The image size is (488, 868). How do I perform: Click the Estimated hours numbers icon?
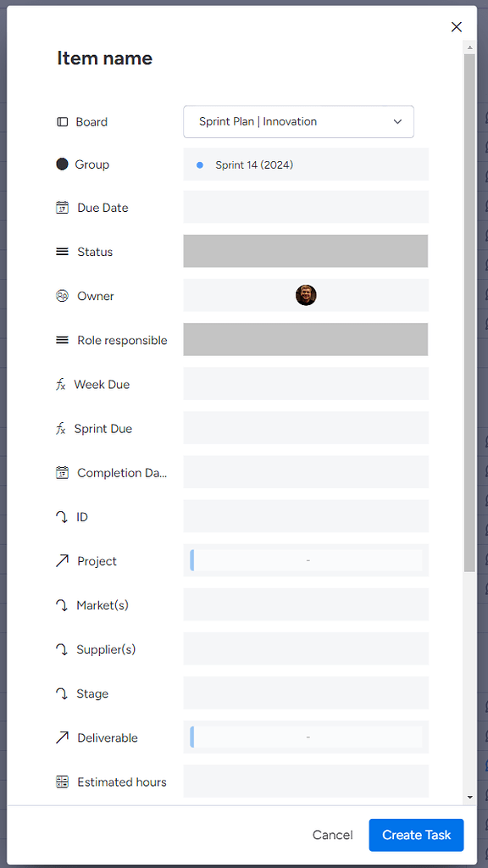pyautogui.click(x=62, y=782)
